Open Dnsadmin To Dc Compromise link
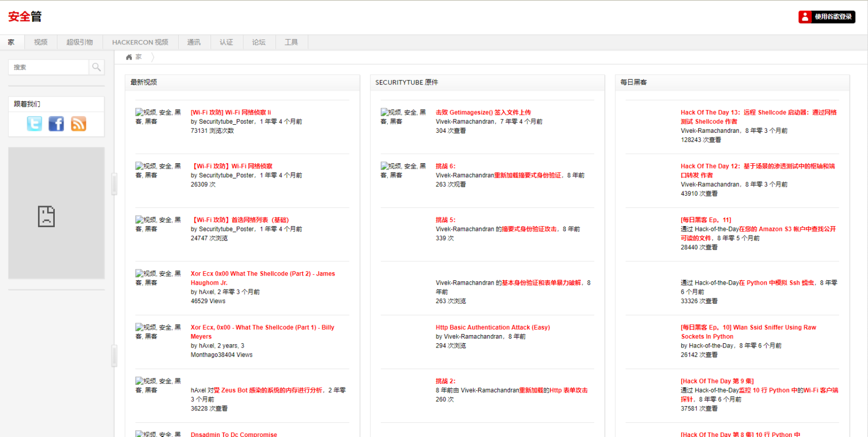The height and width of the screenshot is (437, 868). [234, 434]
